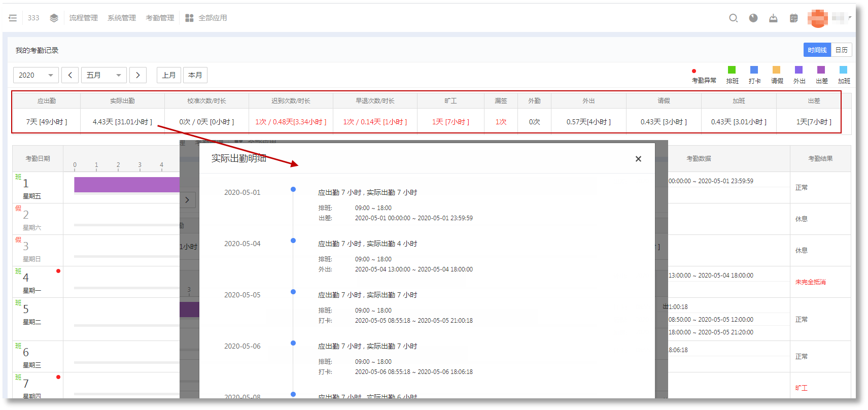The image size is (868, 410).
Task: Open 流程管理 menu
Action: [83, 18]
